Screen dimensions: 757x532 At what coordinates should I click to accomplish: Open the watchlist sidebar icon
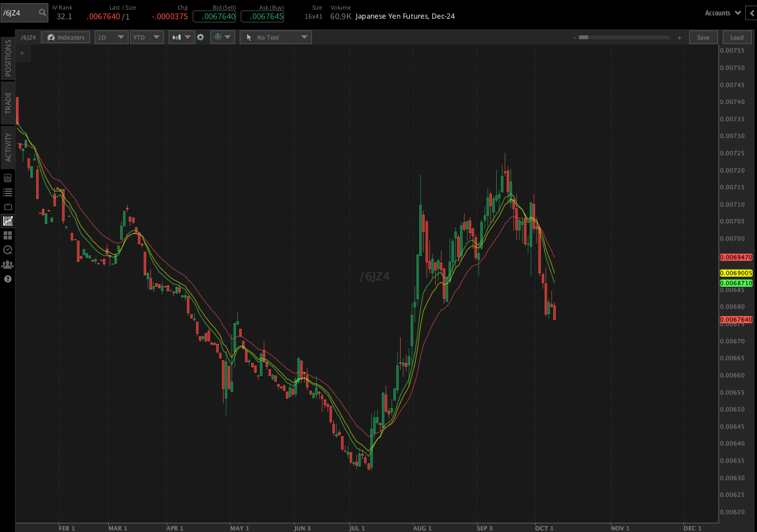click(7, 192)
